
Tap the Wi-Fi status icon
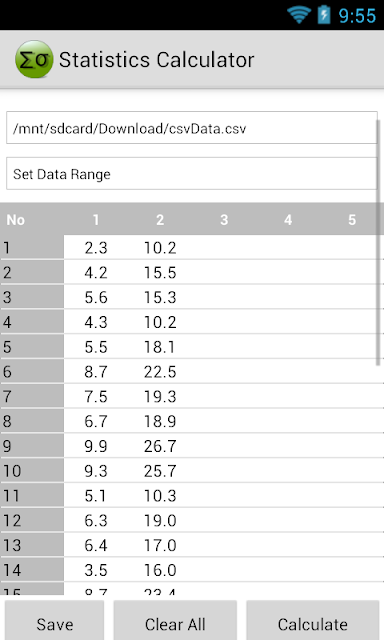coord(299,15)
